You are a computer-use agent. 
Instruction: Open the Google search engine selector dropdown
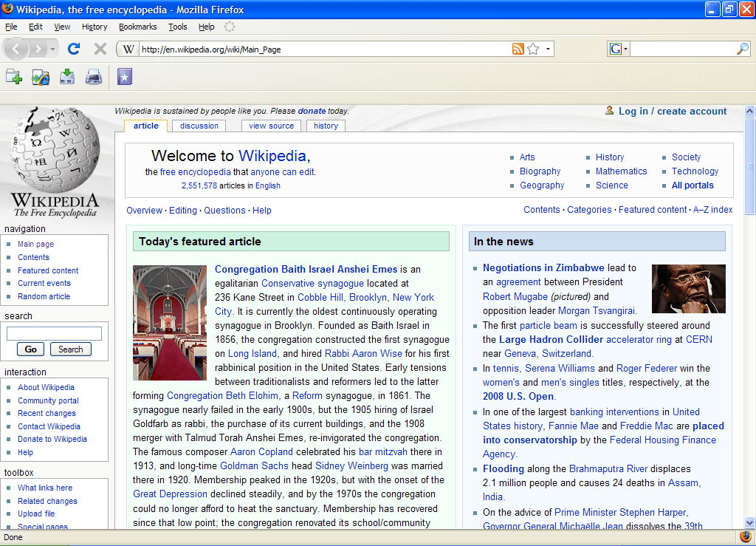619,49
